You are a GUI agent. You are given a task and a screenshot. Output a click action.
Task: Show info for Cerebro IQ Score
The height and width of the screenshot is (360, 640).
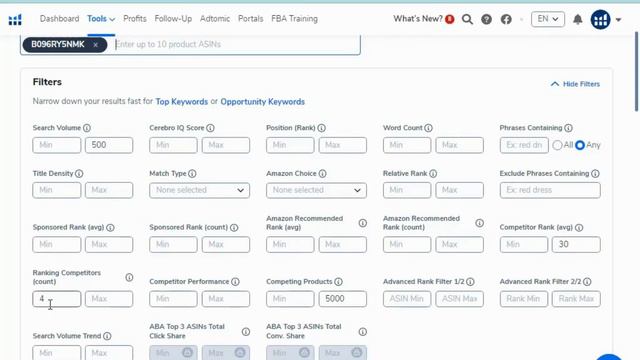tap(210, 128)
